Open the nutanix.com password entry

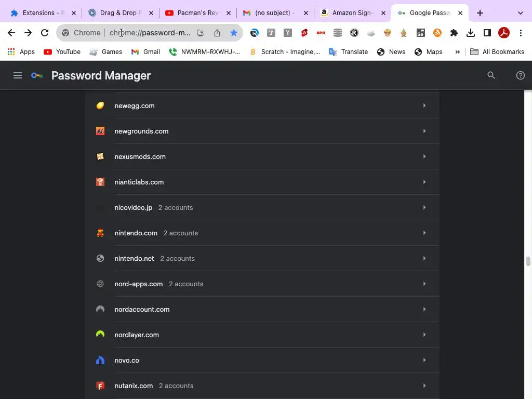262,385
